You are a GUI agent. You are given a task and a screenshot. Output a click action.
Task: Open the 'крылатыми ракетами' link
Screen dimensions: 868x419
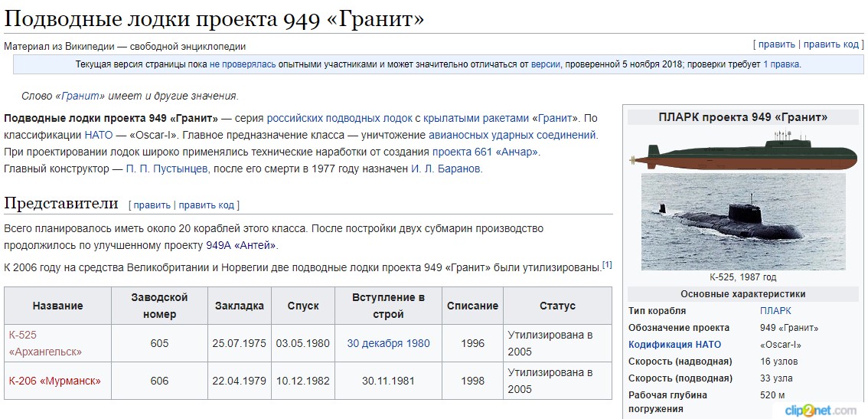[x=477, y=118]
